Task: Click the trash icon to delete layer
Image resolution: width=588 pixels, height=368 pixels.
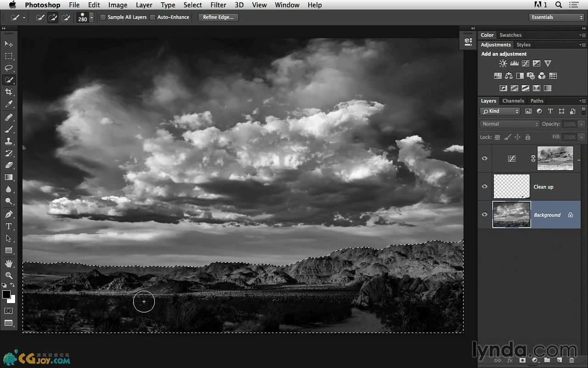Action: click(571, 360)
